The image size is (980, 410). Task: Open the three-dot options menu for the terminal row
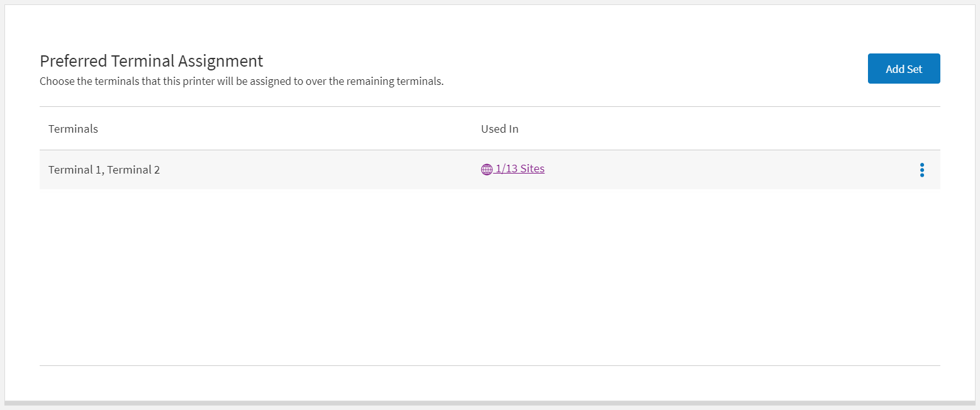coord(921,170)
